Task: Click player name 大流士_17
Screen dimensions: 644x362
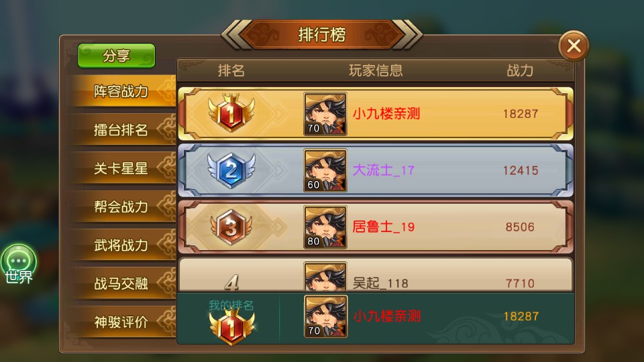Action: [x=383, y=170]
